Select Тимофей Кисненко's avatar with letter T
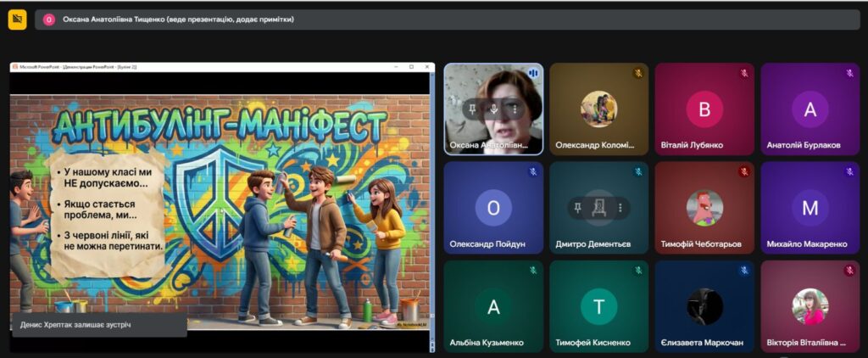 [x=598, y=306]
